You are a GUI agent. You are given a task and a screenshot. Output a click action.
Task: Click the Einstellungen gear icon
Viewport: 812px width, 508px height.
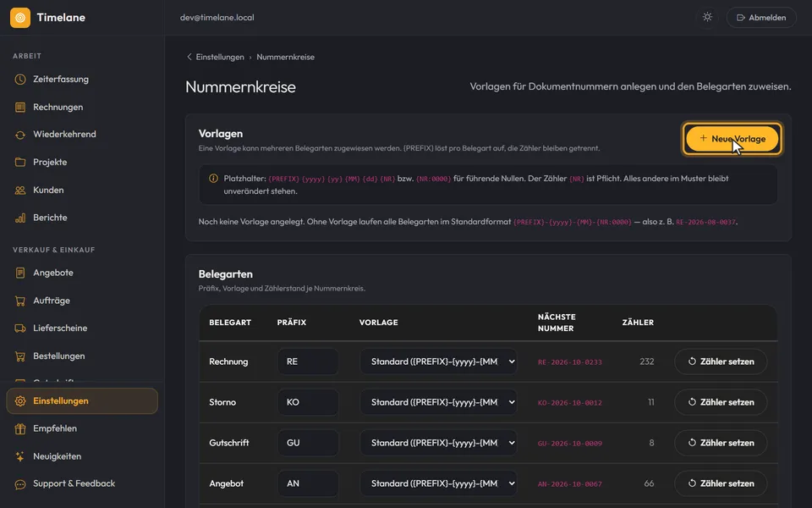pyautogui.click(x=20, y=401)
